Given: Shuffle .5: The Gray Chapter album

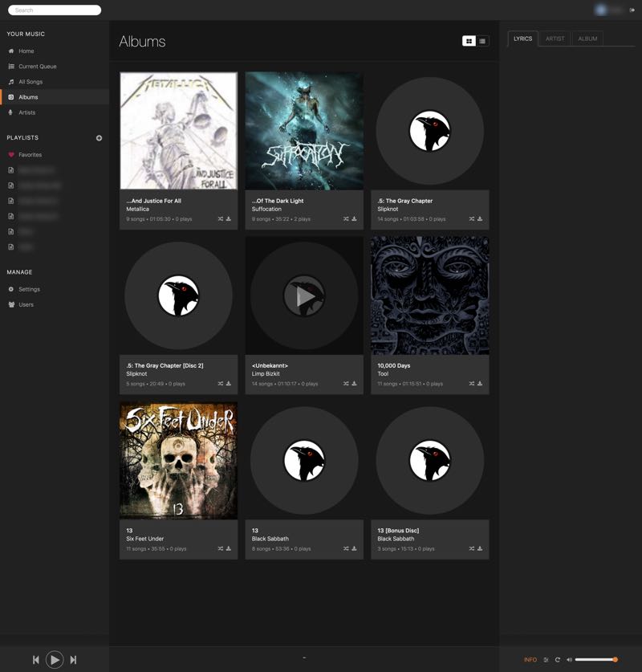Looking at the screenshot, I should (x=472, y=219).
